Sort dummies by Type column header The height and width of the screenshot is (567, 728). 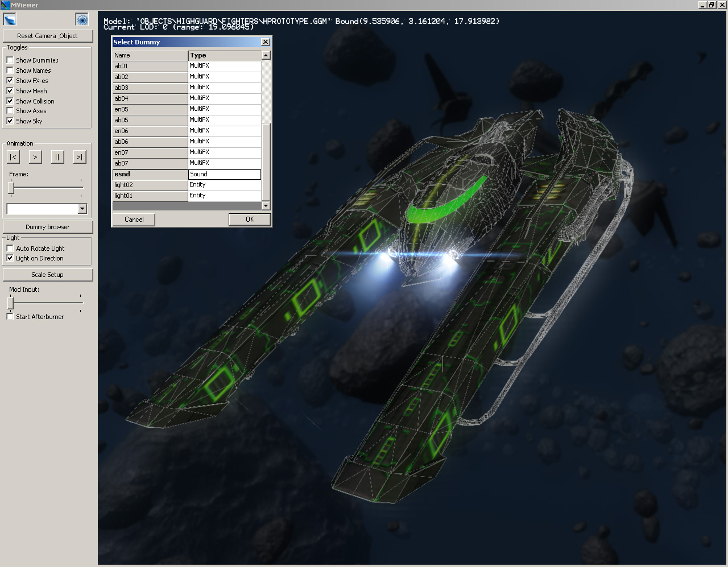point(225,56)
